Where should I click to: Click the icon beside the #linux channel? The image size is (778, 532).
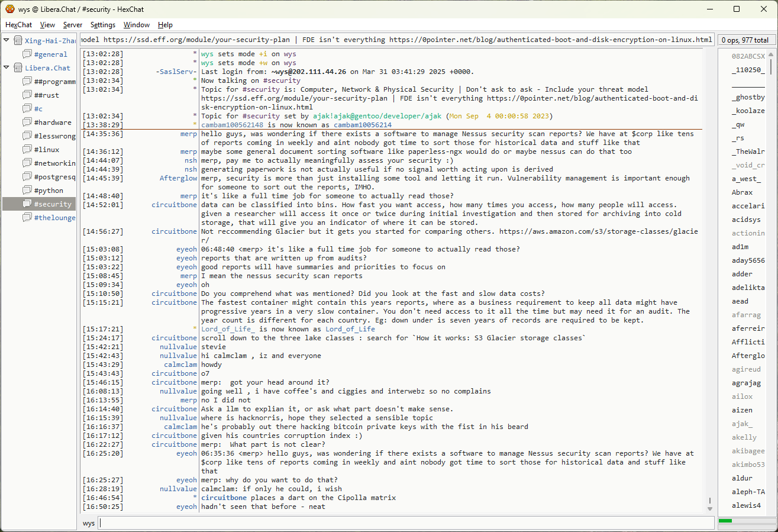click(27, 150)
